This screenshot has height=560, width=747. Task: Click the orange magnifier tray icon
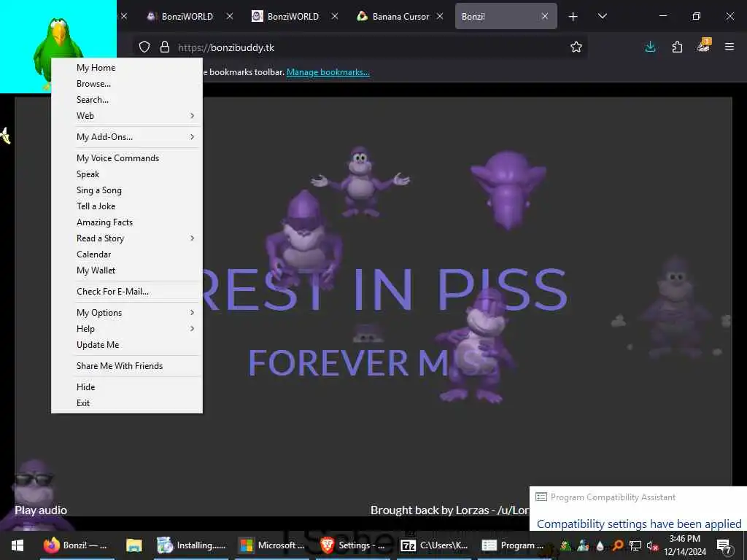click(x=618, y=545)
